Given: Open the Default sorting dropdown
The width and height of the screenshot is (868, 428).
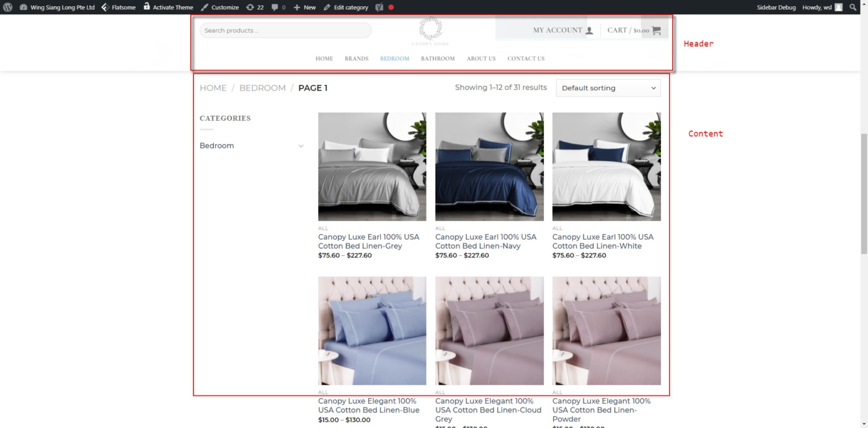Looking at the screenshot, I should pyautogui.click(x=608, y=88).
